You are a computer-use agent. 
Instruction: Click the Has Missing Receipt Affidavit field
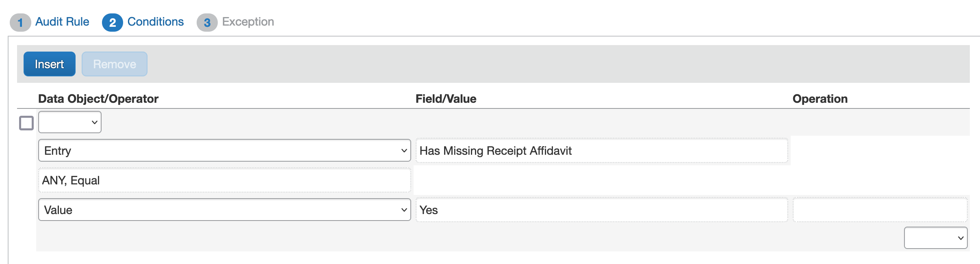click(601, 151)
